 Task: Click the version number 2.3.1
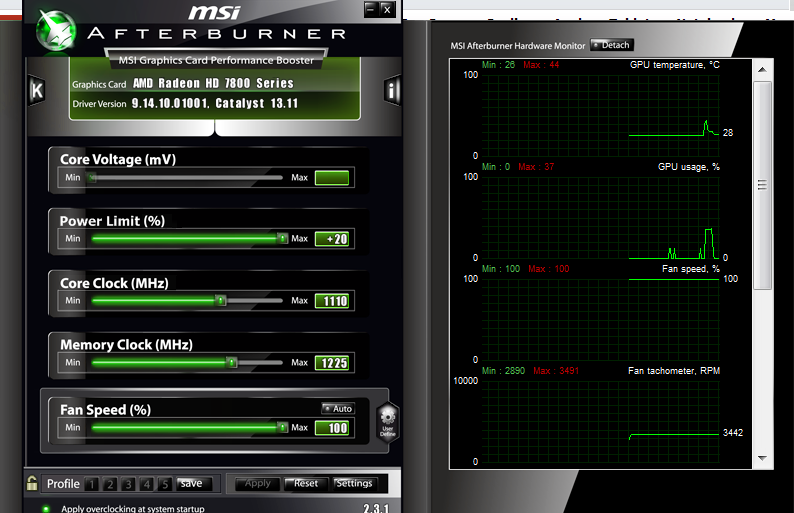pos(376,507)
